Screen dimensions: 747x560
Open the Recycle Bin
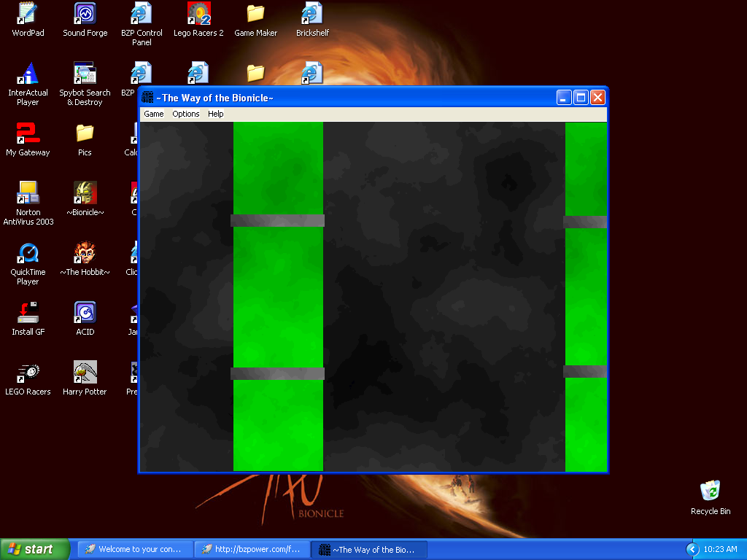pos(711,497)
